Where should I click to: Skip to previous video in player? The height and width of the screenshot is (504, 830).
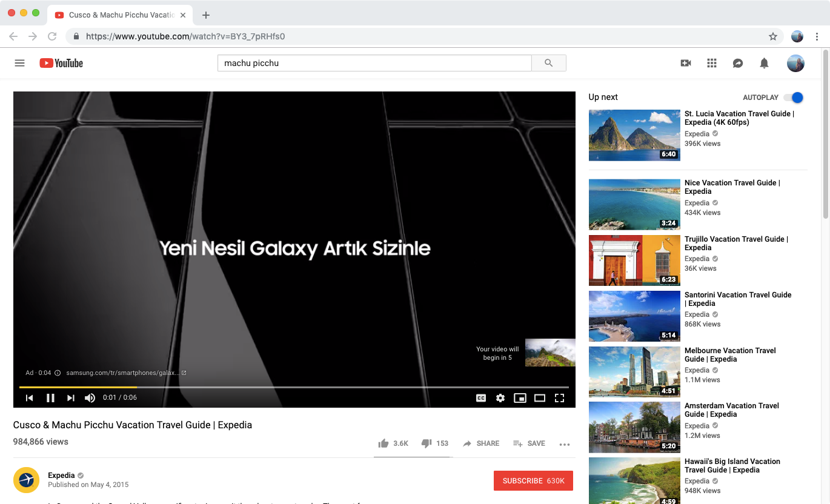click(x=29, y=398)
